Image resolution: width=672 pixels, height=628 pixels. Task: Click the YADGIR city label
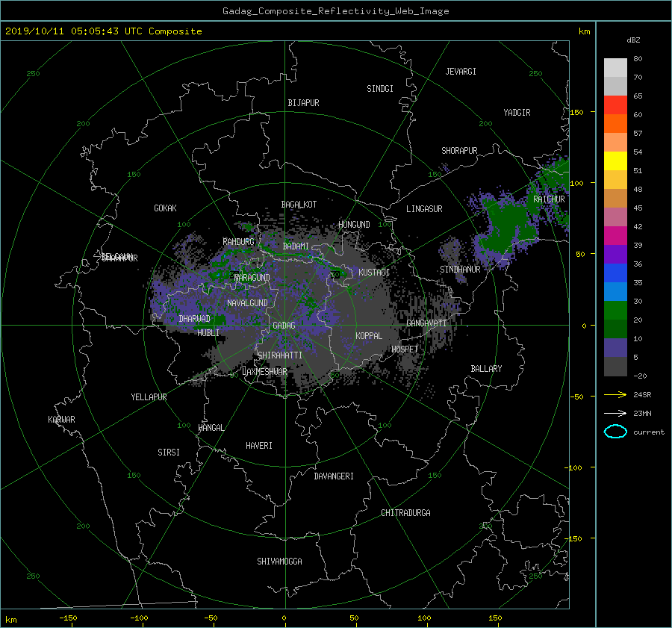(x=517, y=113)
